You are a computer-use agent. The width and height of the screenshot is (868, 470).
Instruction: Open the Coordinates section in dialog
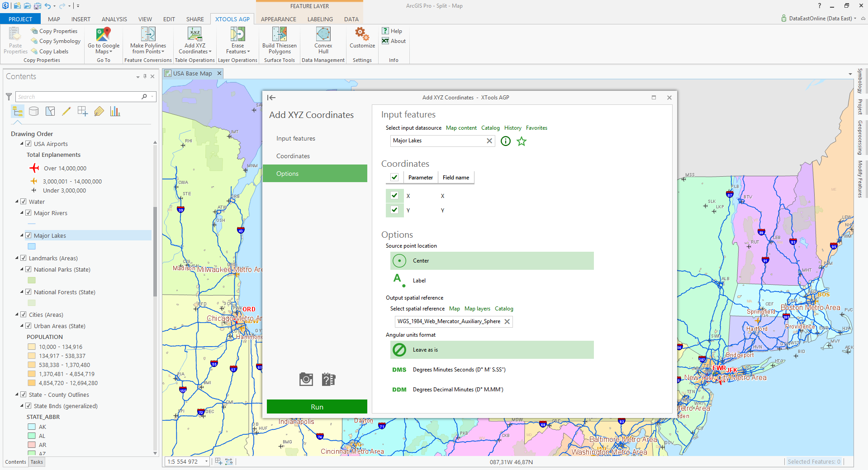pos(293,156)
